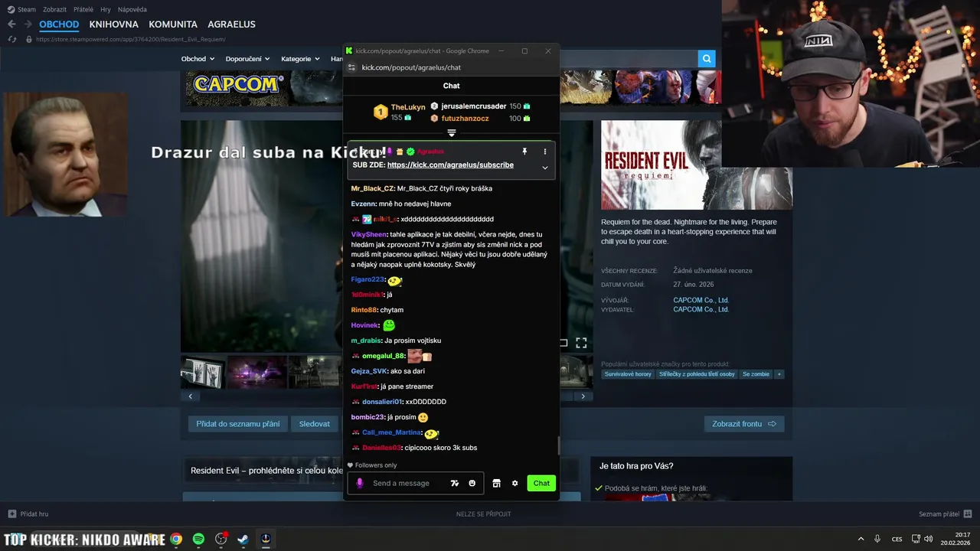Image resolution: width=980 pixels, height=551 pixels.
Task: Open Střílečky z pohledu třetí osoby tag
Action: tap(697, 374)
